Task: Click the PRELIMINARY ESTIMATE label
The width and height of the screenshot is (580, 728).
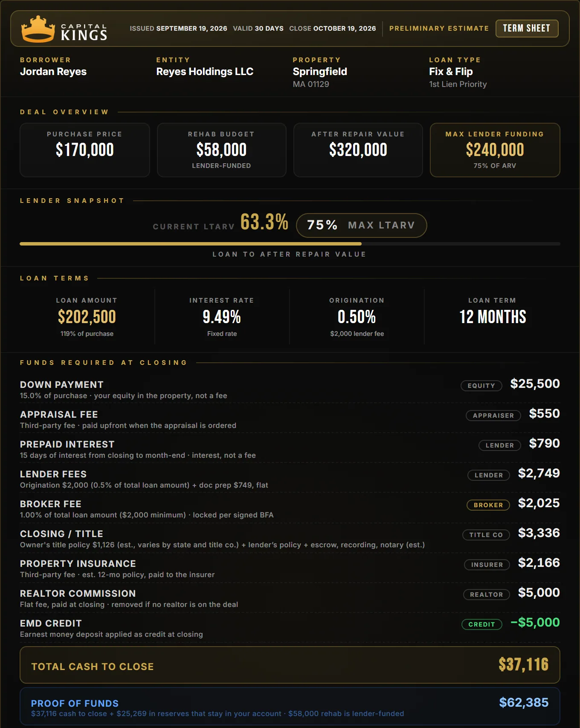Action: coord(439,28)
